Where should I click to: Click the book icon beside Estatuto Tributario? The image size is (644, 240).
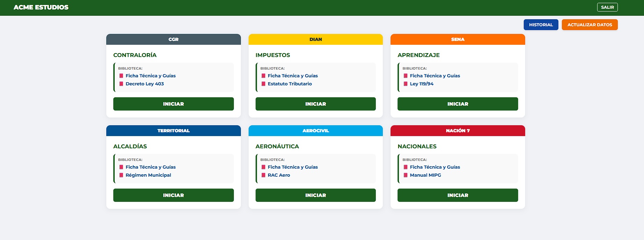point(263,84)
